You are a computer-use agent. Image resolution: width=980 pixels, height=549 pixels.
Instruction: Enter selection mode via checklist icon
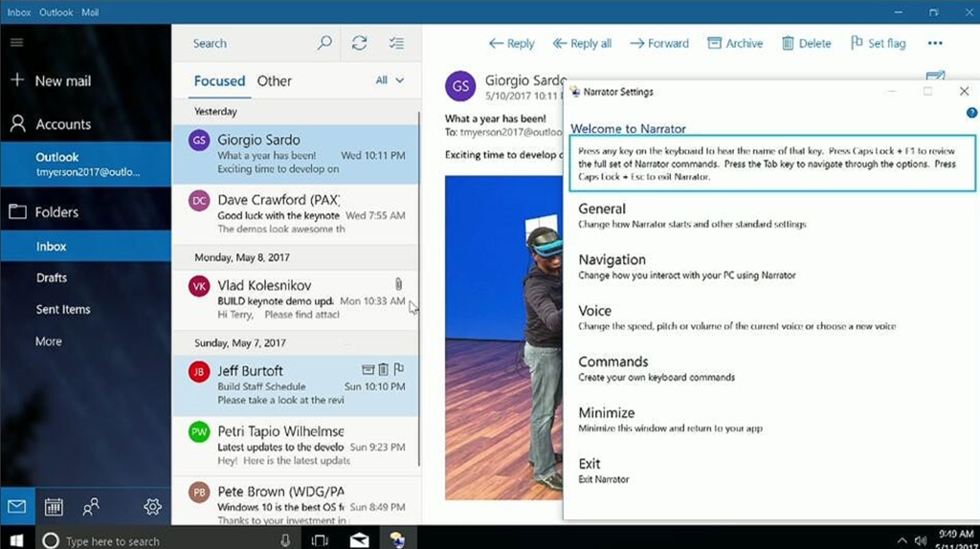[396, 43]
